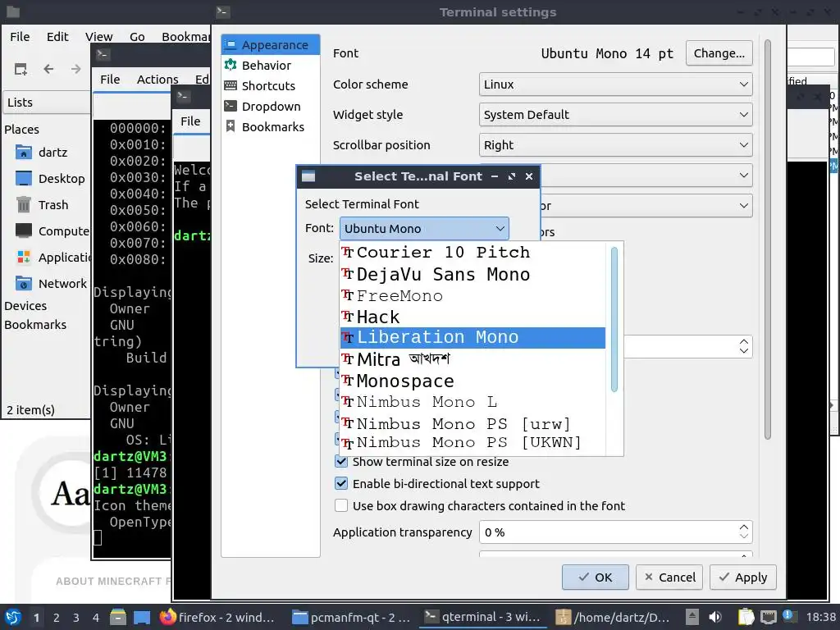840x630 pixels.
Task: Open the Lists side pane selector
Action: [x=46, y=102]
